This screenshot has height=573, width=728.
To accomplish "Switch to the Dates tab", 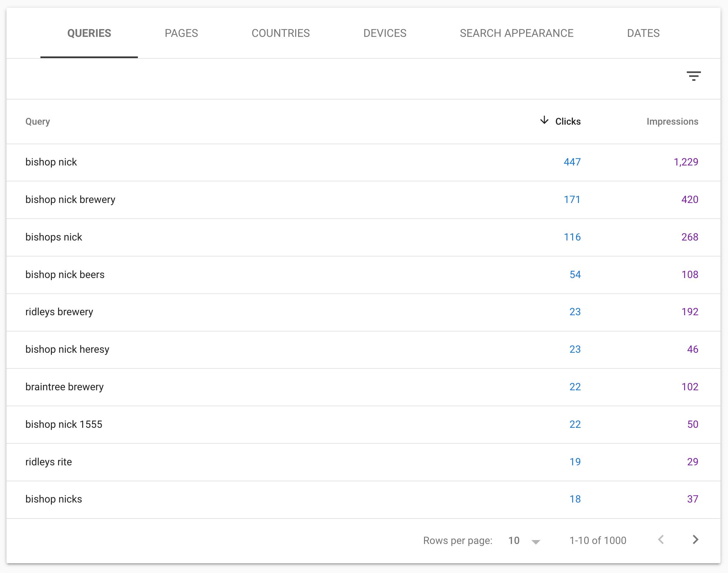I will [x=643, y=33].
